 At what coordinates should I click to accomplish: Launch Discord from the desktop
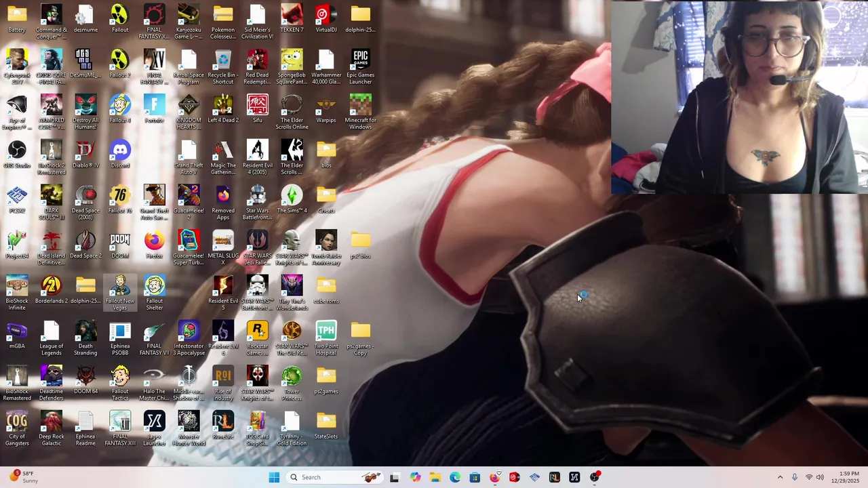120,154
